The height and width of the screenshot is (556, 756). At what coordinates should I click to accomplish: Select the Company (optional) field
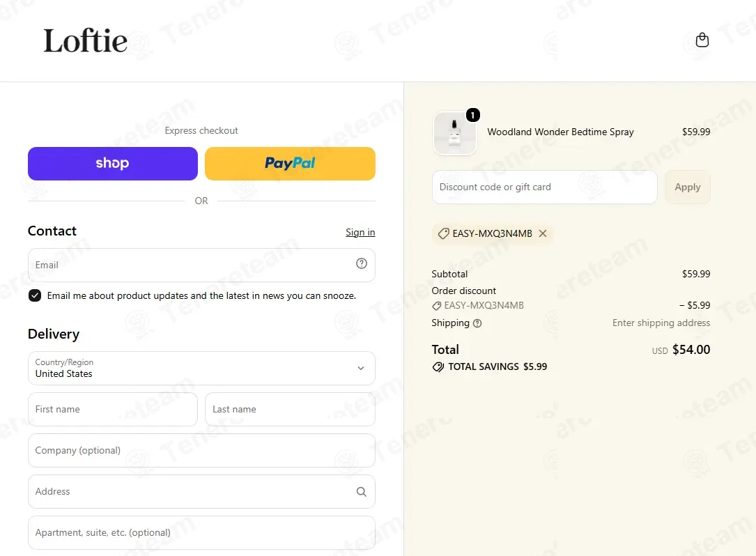[201, 450]
